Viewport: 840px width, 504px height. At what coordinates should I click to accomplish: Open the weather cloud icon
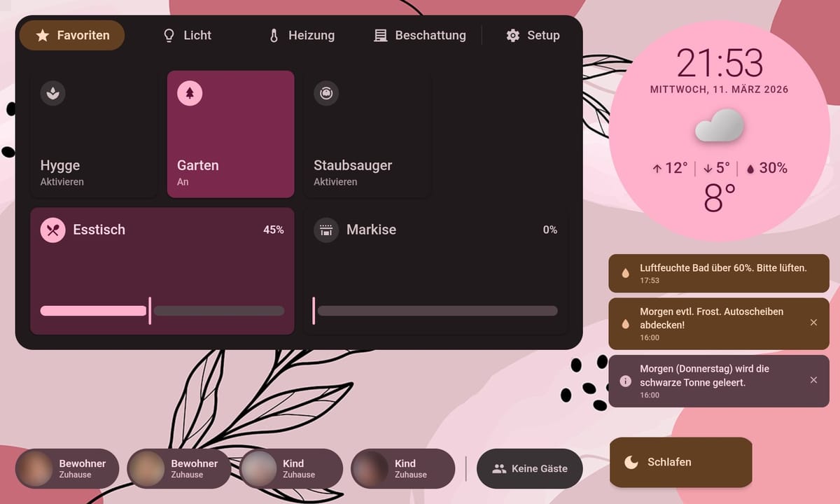click(x=719, y=126)
